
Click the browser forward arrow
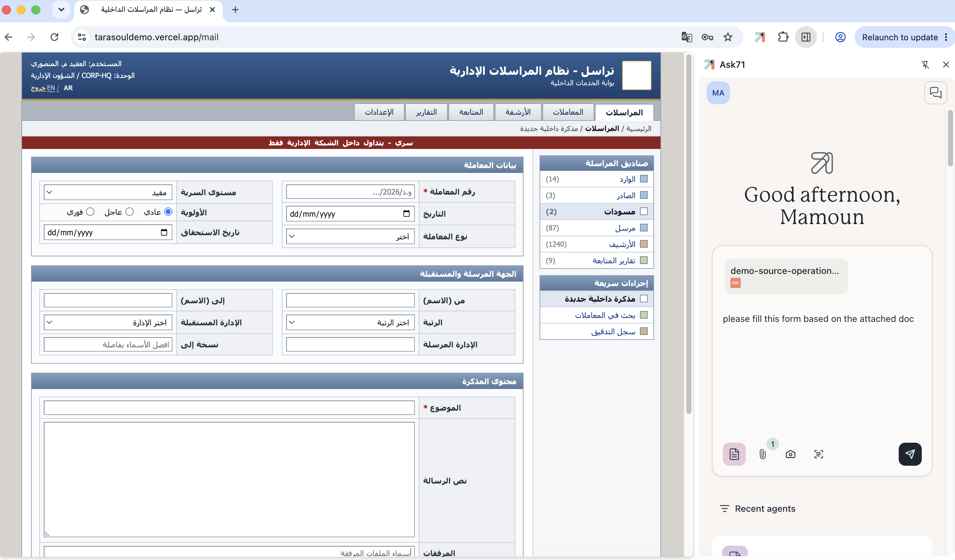click(31, 37)
